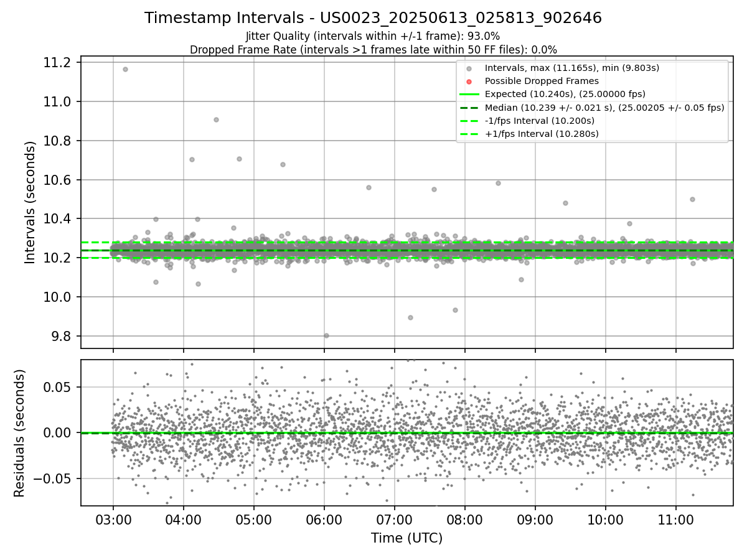Image resolution: width=747 pixels, height=560 pixels.
Task: Click the Median 10.239 legend entry
Action: (604, 107)
